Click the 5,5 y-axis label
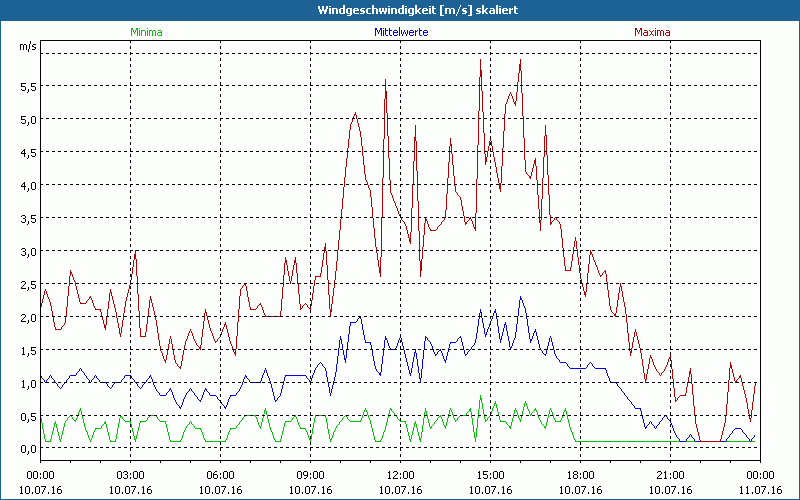Image resolution: width=800 pixels, height=500 pixels. coord(27,86)
